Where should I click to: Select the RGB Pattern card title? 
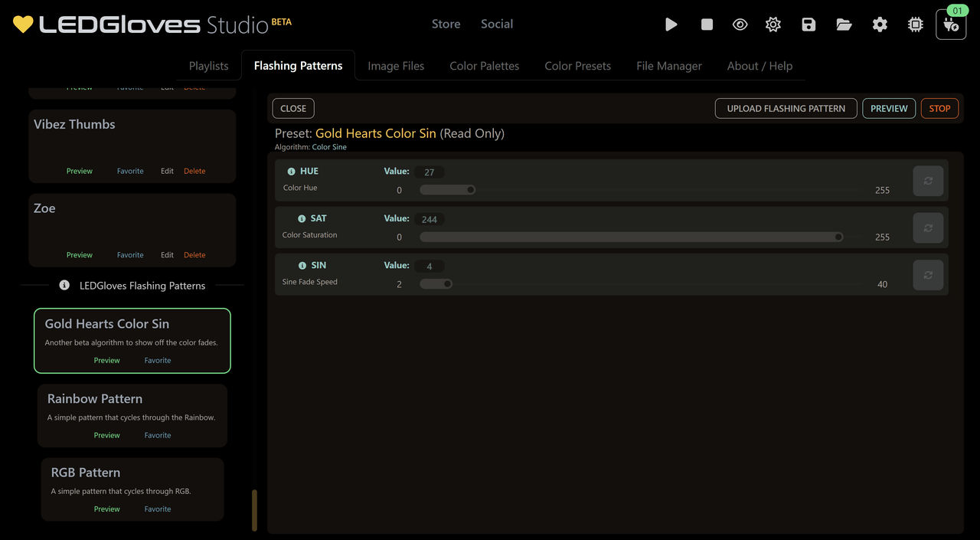tap(86, 472)
